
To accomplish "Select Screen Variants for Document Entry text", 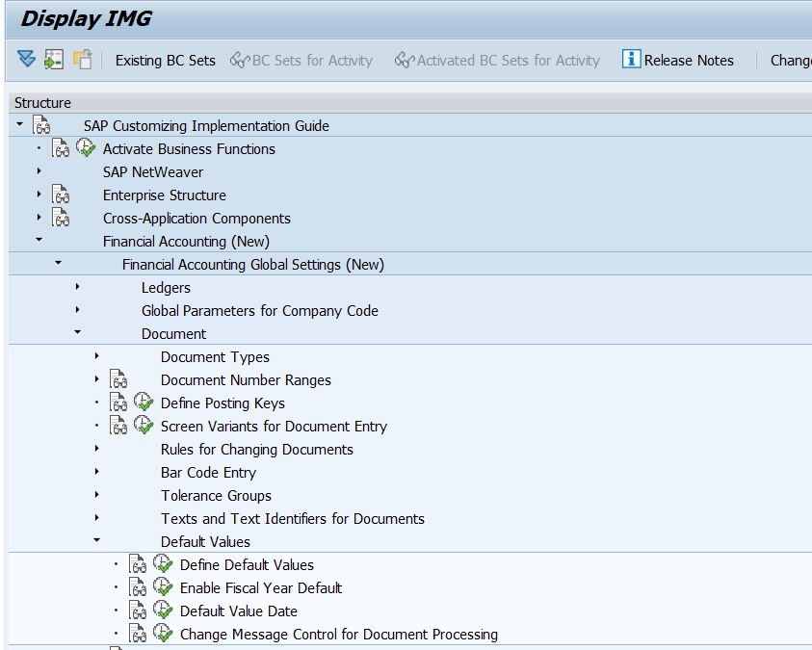I will (274, 427).
